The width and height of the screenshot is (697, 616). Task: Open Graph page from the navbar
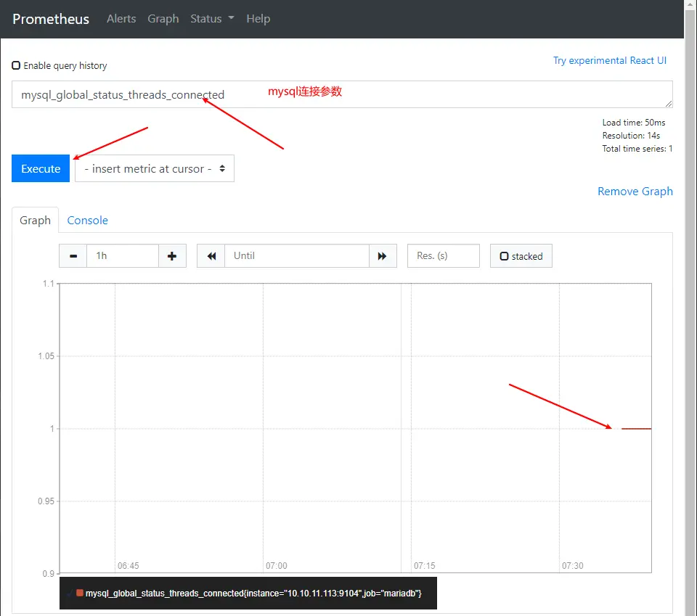point(163,19)
